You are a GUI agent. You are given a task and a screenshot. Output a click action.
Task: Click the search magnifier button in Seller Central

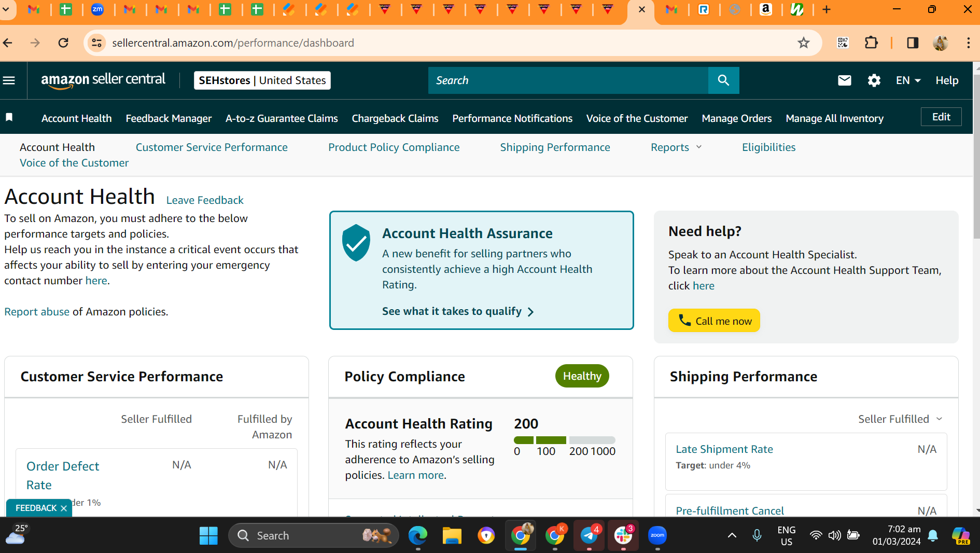click(x=723, y=80)
